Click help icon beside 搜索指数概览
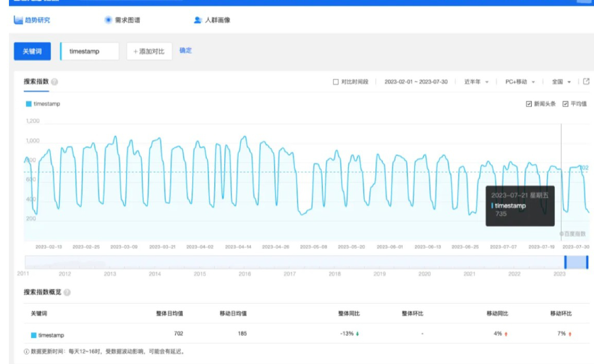This screenshot has width=594, height=364. pos(67,293)
